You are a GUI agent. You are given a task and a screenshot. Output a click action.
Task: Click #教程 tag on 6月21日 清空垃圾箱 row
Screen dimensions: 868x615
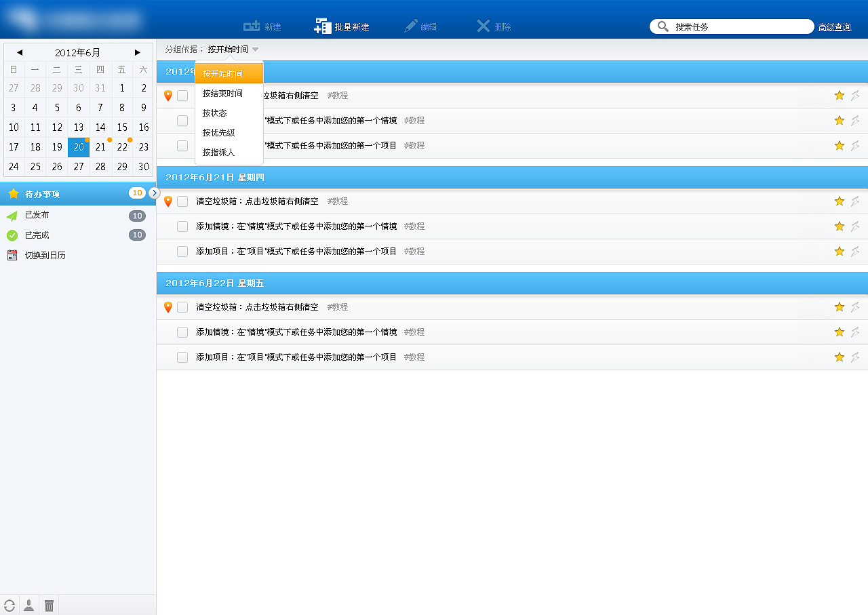[x=338, y=201]
